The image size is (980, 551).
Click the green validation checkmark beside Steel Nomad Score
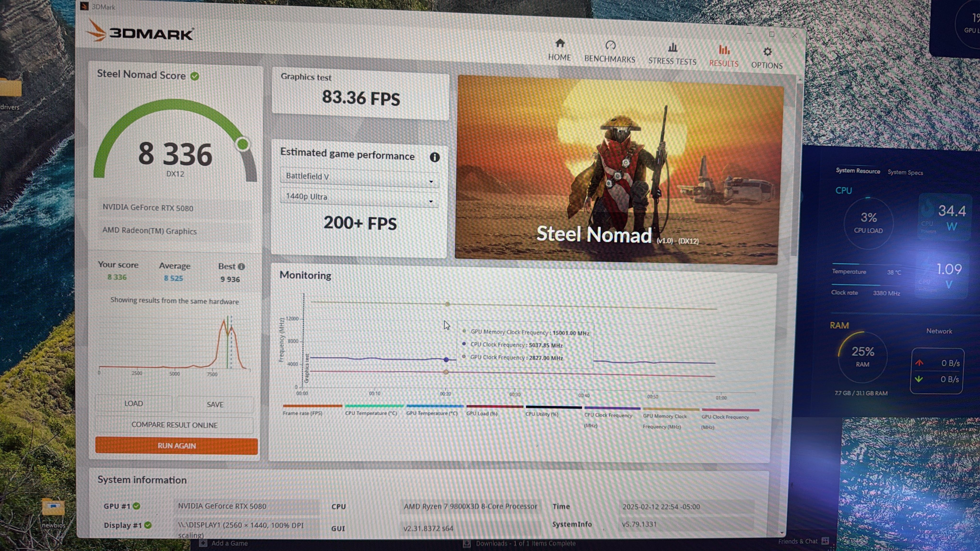point(195,77)
